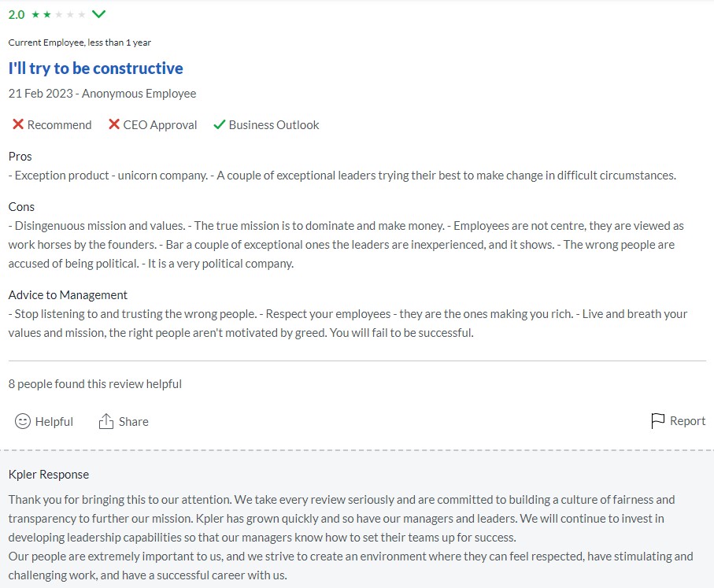Image resolution: width=714 pixels, height=588 pixels.
Task: Open the "I'll try to be constructive" review
Action: click(96, 68)
